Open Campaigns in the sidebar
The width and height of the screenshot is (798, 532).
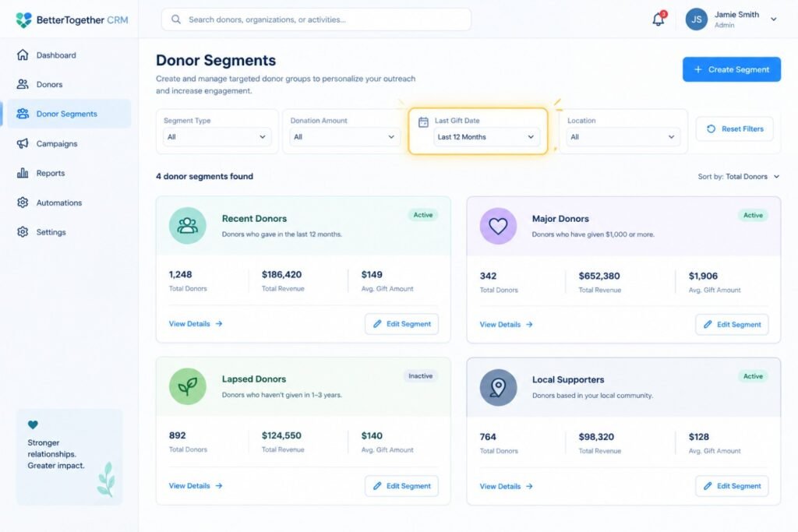coord(69,143)
